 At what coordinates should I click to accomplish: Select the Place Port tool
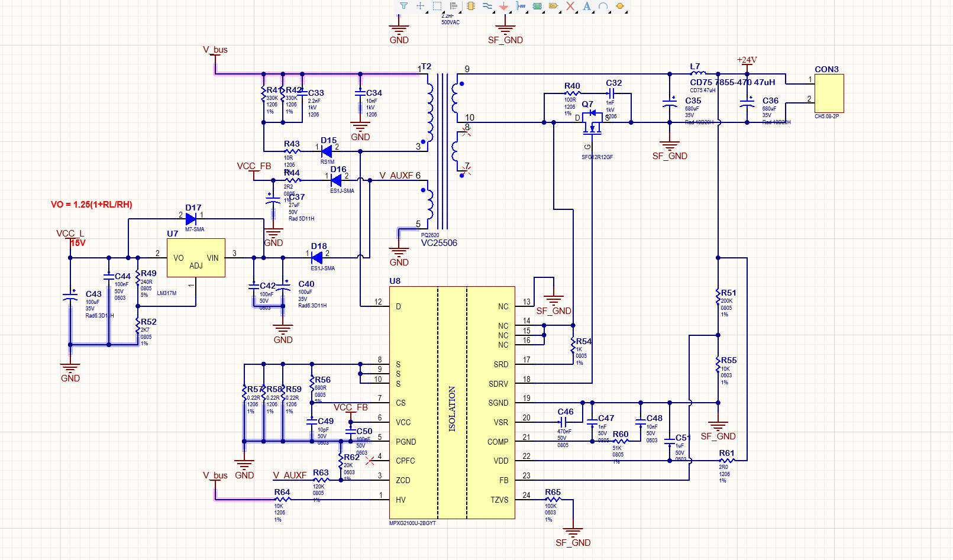click(554, 6)
